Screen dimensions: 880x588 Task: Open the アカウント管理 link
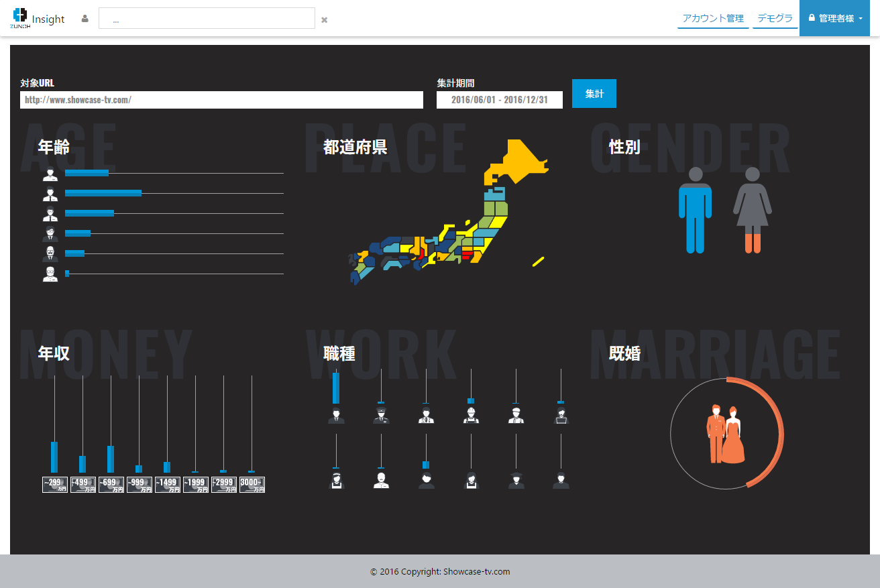(713, 18)
